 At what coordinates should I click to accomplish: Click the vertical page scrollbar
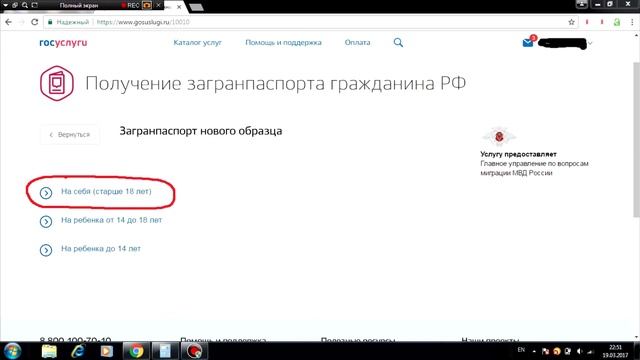click(636, 139)
